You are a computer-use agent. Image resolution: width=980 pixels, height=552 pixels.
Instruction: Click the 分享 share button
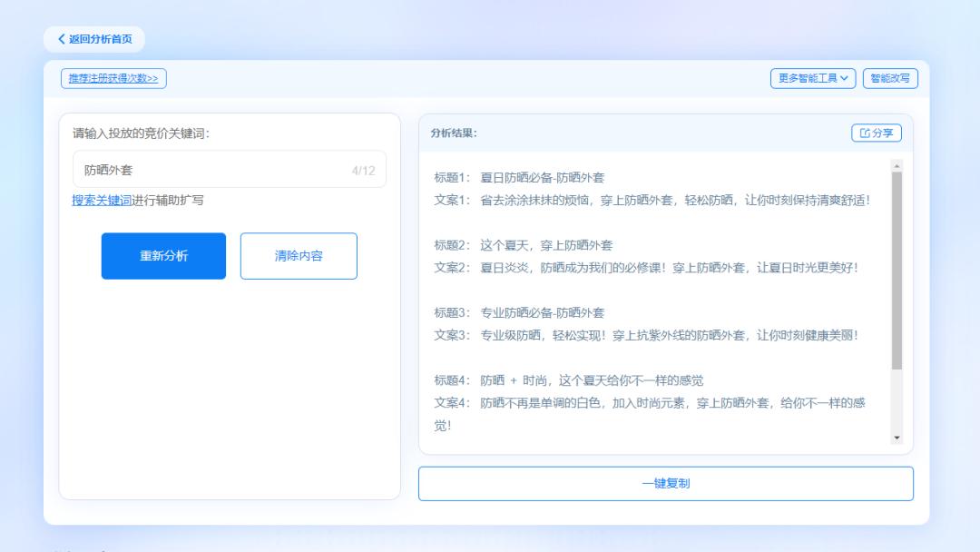(878, 133)
